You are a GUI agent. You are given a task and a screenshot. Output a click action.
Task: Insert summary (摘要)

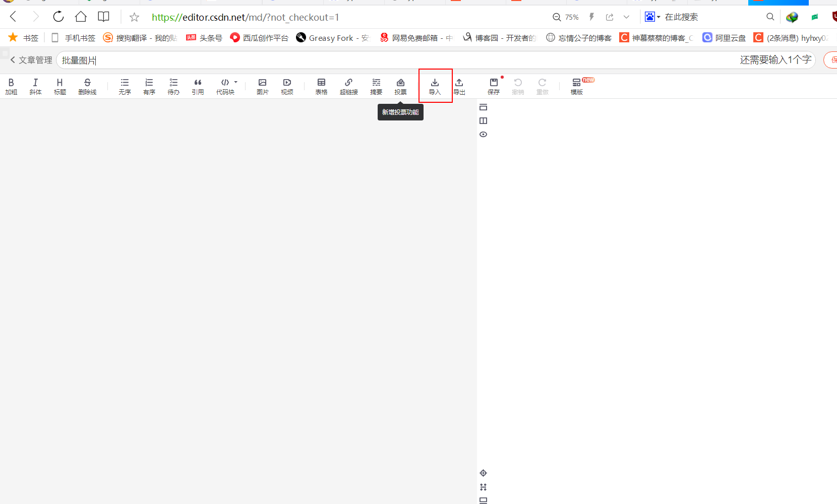[376, 86]
